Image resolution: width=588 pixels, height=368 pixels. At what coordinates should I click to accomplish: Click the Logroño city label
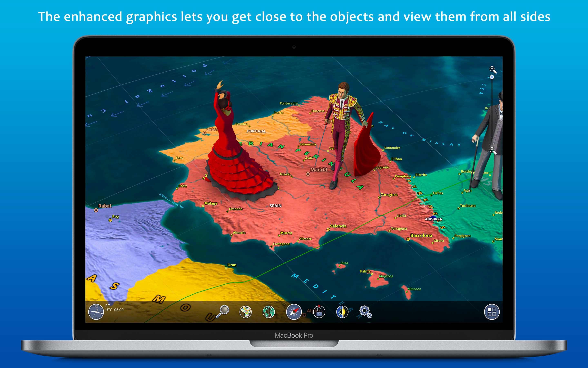coord(382,167)
